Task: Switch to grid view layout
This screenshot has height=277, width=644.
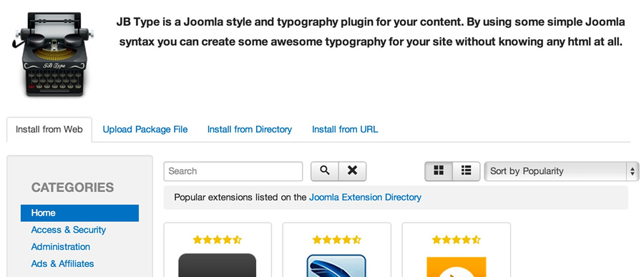Action: pos(439,171)
